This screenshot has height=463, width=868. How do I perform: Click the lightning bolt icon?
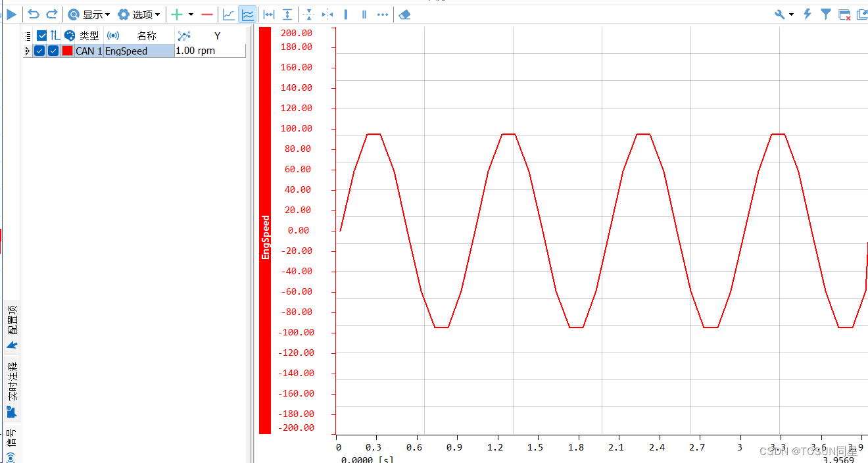(808, 14)
